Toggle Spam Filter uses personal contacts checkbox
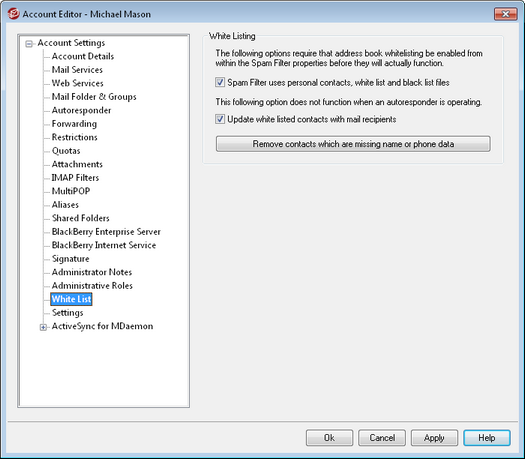This screenshot has height=459, width=525. pos(220,82)
